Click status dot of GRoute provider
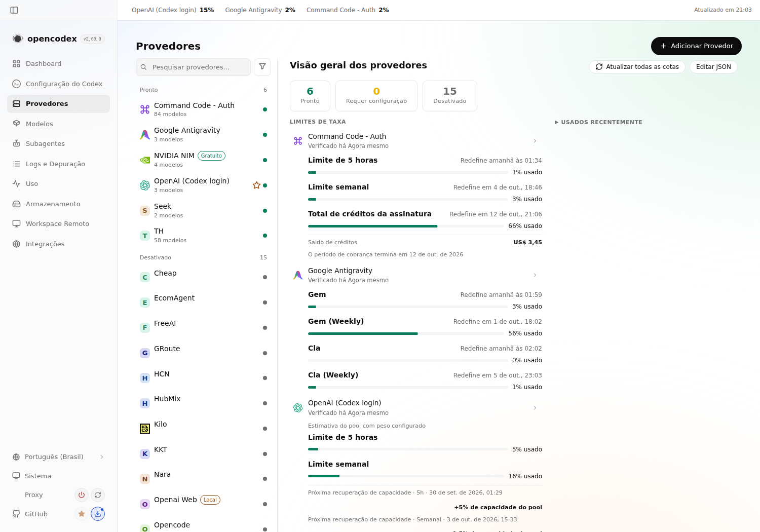Image resolution: width=760 pixels, height=532 pixels. 265,353
